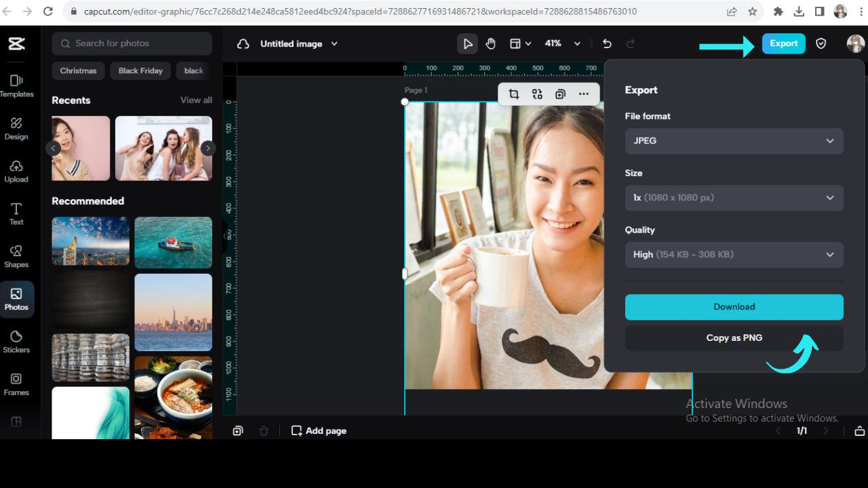Open the Photos panel
The image size is (868, 488).
(16, 299)
